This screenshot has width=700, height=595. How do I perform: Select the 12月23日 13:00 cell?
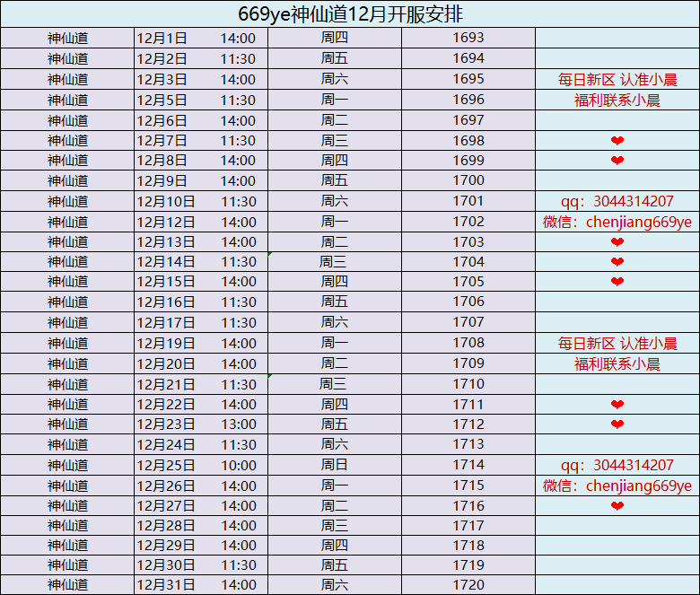pos(200,424)
